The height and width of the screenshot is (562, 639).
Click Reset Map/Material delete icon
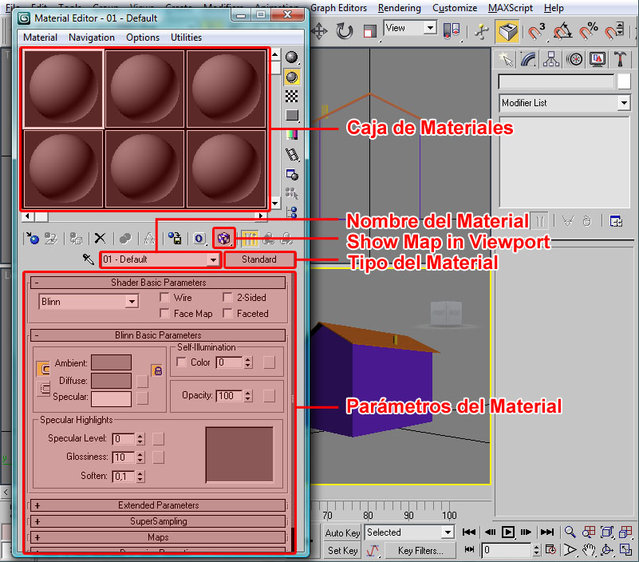coord(99,238)
